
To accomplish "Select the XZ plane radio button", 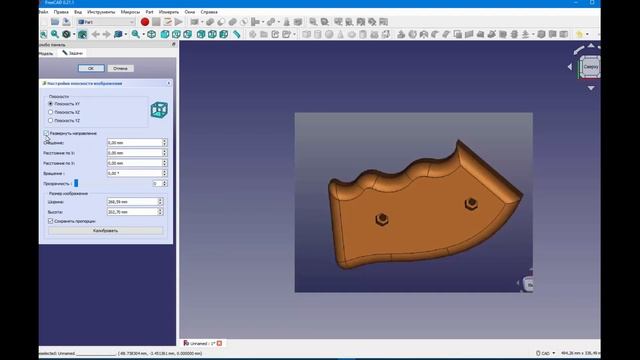I will click(51, 112).
